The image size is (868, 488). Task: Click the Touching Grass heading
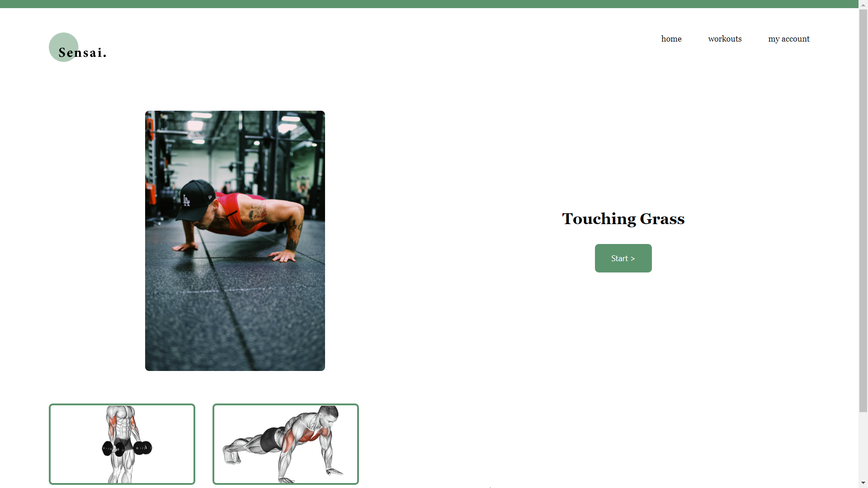623,219
